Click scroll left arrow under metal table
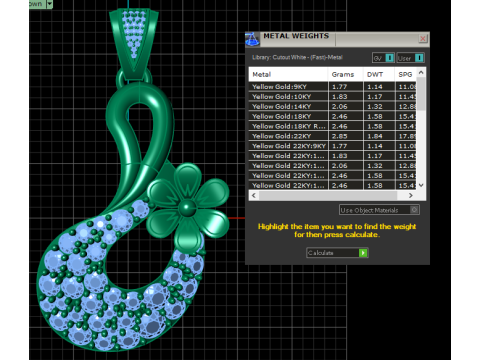 click(x=254, y=196)
